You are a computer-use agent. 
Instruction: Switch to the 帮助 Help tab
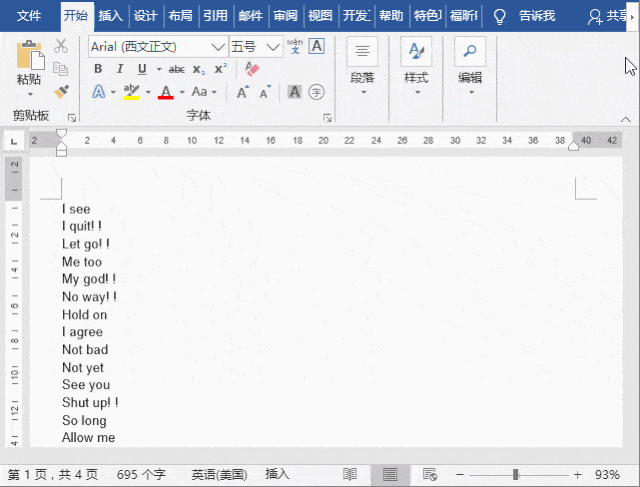pos(391,16)
